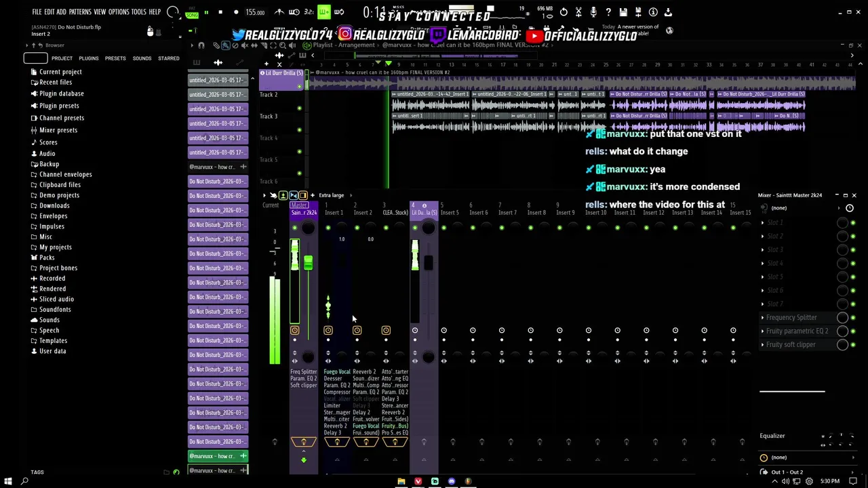Click the Master track volume fader
This screenshot has width=868, height=488.
(308, 263)
